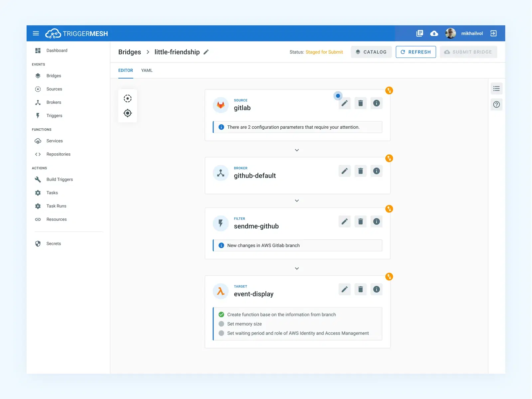Screen dimensions: 532x399
Task: Click the 'Set waiting period and role' step
Action: coord(298,333)
